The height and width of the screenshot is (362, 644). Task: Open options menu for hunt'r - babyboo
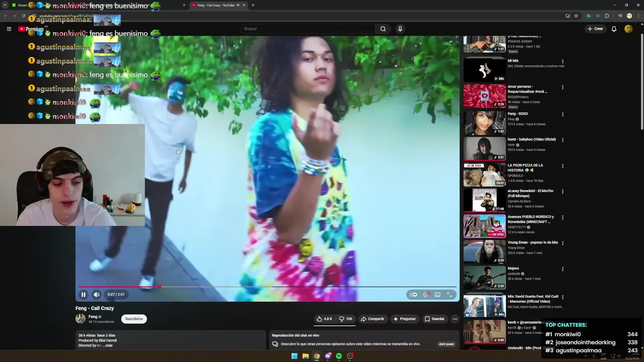point(562,140)
